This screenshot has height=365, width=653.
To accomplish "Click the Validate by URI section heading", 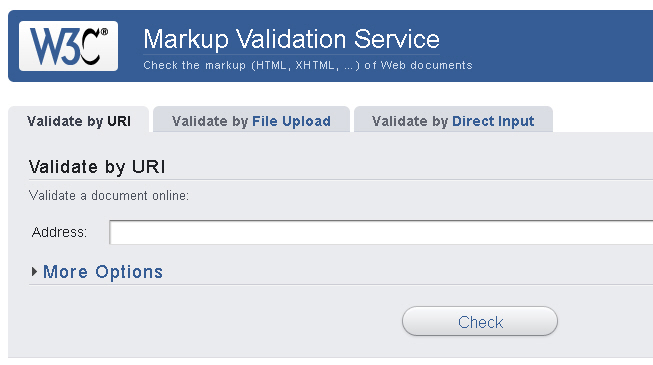I will (x=97, y=167).
